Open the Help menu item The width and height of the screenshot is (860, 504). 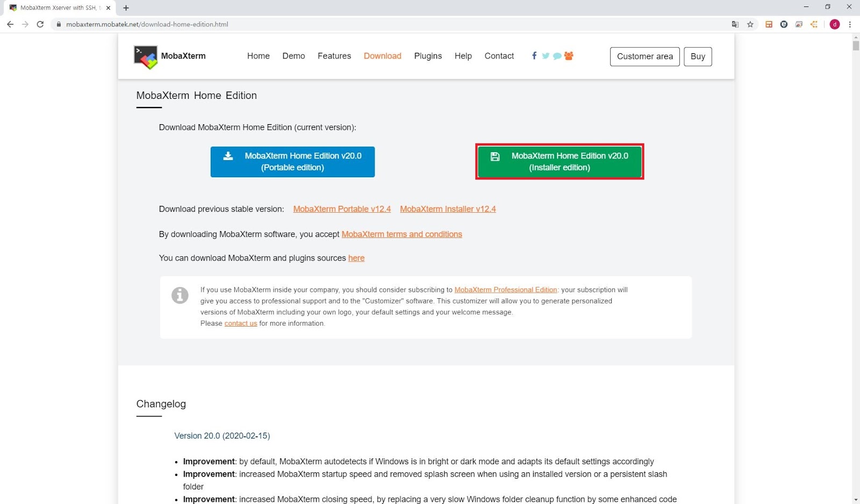pos(463,56)
